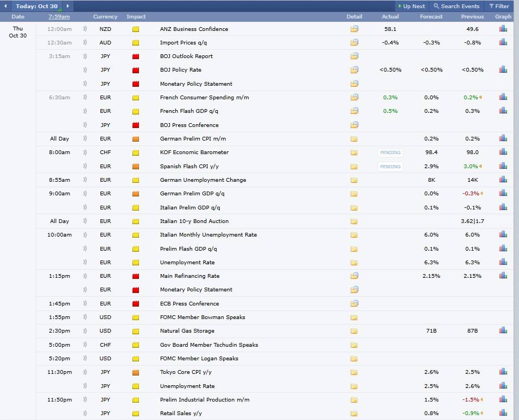
Task: Click graph icon for Retail Sales y/y
Action: [x=503, y=413]
